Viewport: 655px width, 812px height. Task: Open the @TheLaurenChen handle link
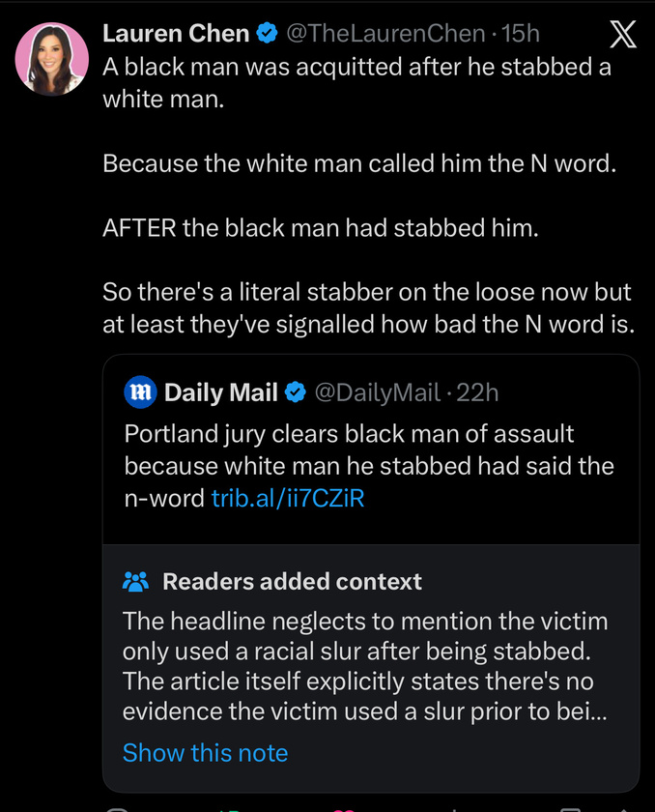tap(386, 34)
